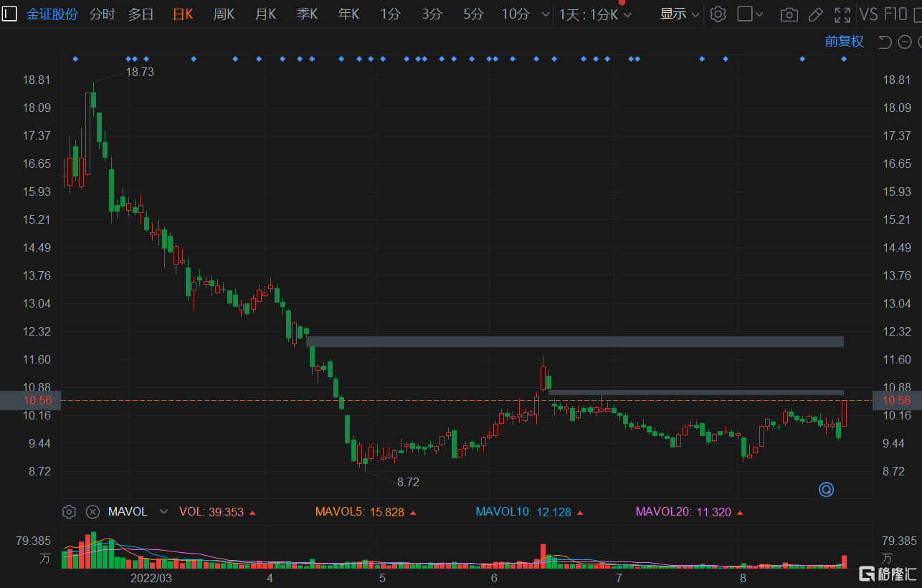The width and height of the screenshot is (922, 588).
Task: Undo with the curved arrow icon
Action: [x=885, y=42]
